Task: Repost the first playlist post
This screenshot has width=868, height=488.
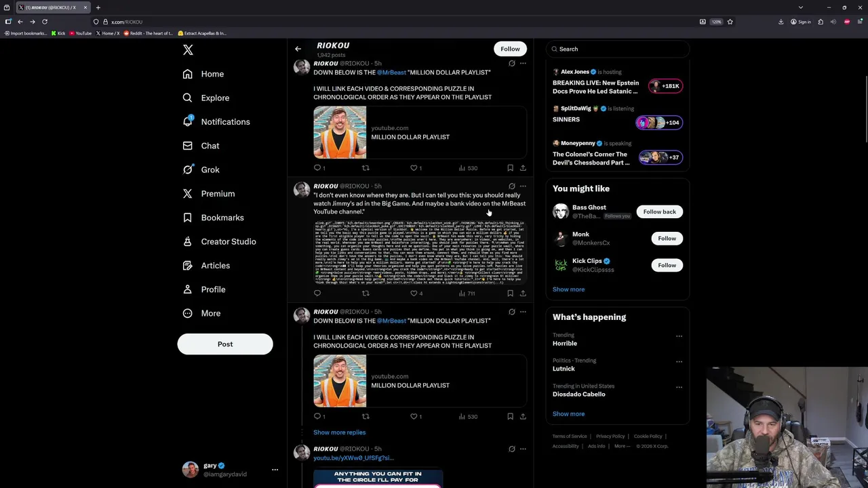Action: coord(366,168)
